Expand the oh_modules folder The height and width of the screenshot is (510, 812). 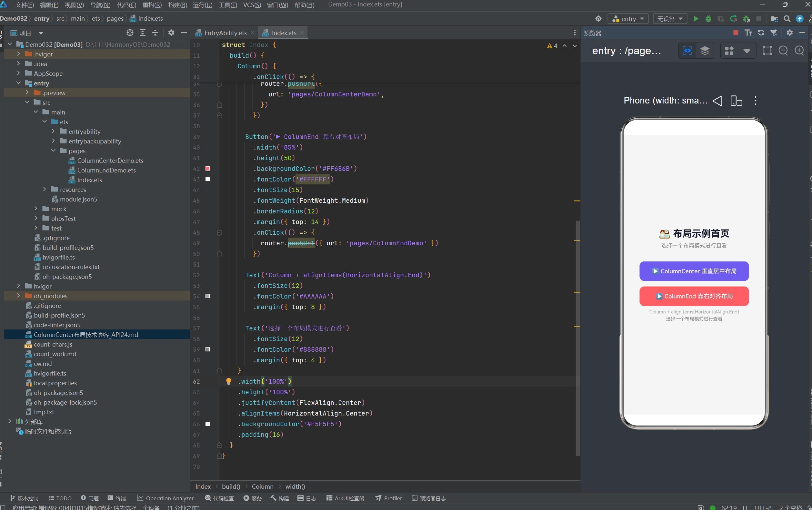(x=18, y=296)
